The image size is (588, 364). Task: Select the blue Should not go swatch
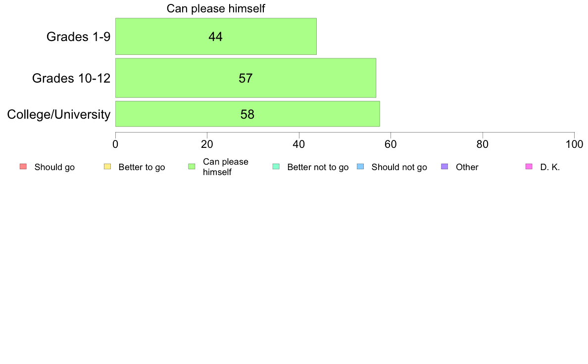tap(360, 167)
